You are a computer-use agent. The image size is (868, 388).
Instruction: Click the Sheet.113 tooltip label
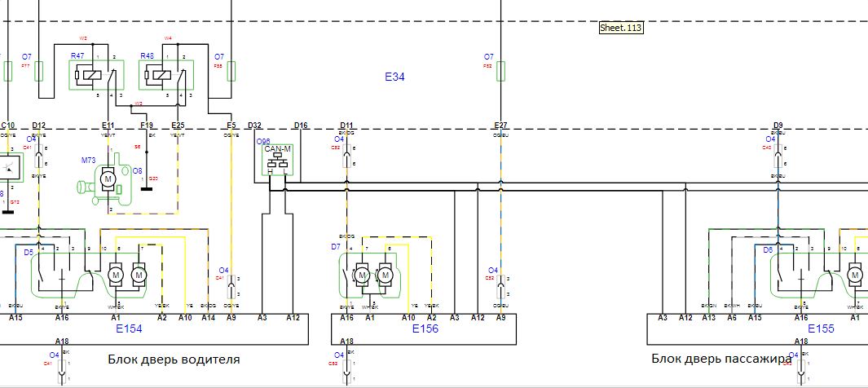621,28
